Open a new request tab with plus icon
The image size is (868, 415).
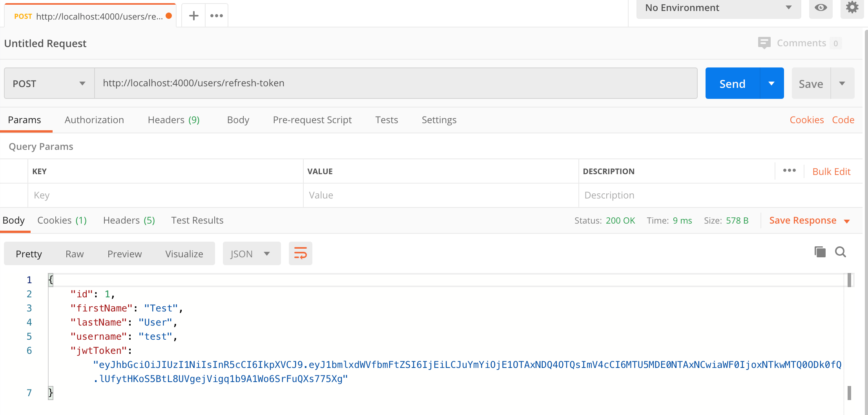click(193, 15)
